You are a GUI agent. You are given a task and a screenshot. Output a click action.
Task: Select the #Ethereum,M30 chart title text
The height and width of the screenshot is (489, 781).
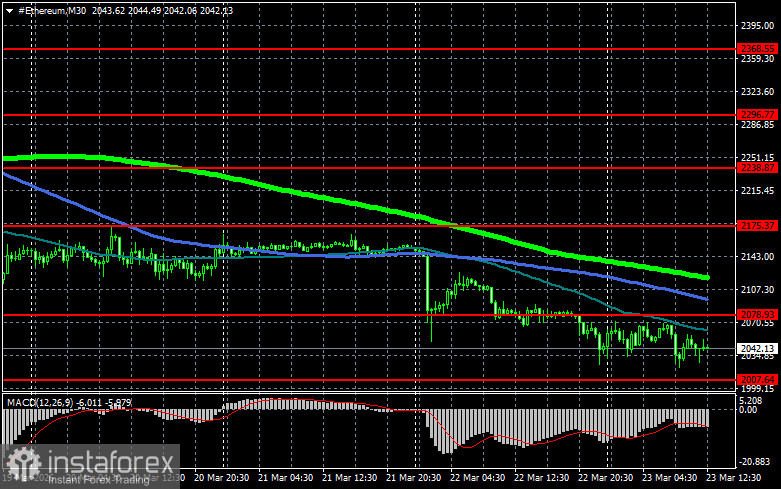click(52, 10)
